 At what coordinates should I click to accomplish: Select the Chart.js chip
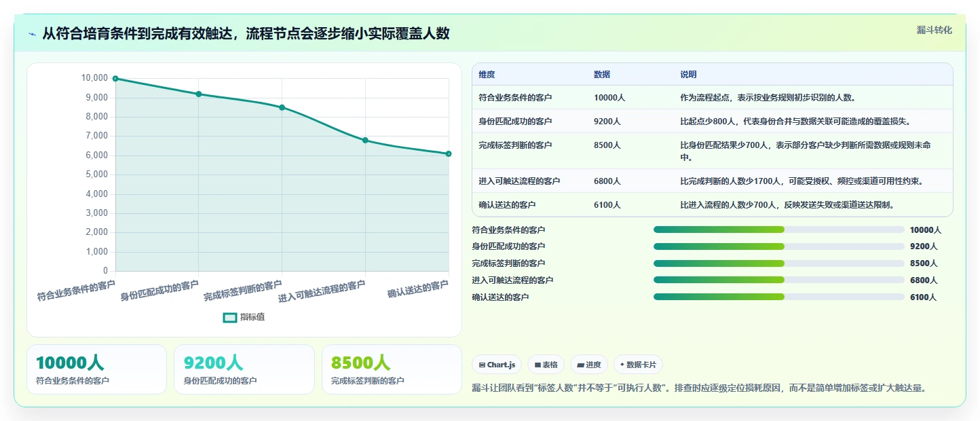497,365
